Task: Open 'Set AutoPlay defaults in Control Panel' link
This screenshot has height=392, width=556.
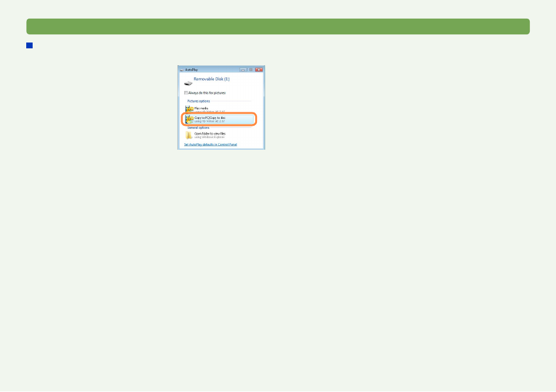Action: click(210, 144)
